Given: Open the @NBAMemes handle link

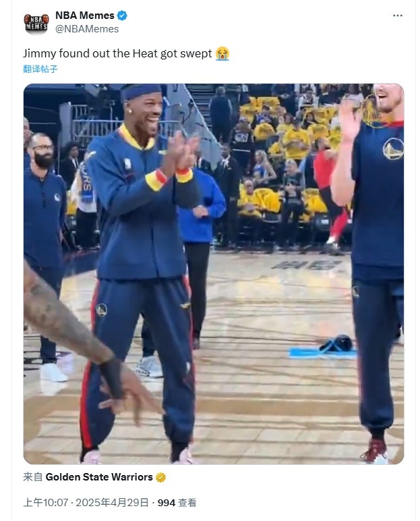Looking at the screenshot, I should pos(87,29).
